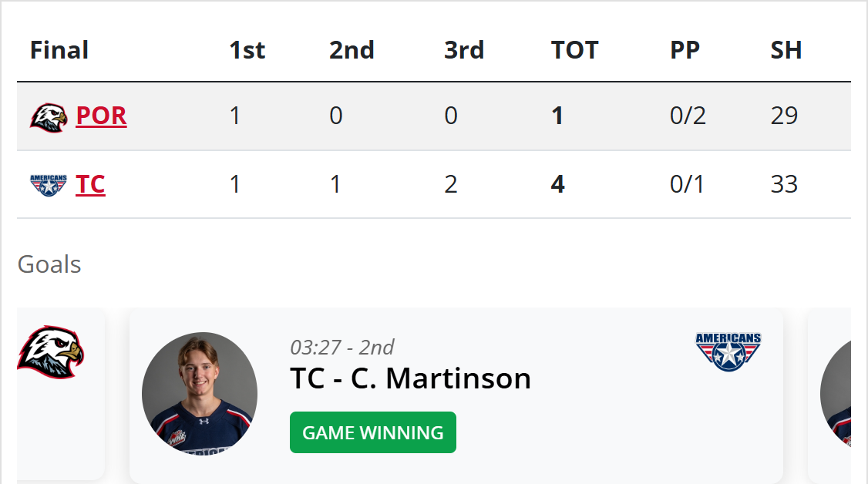This screenshot has height=484, width=868.
Task: Open C. Martinson's player headshot
Action: click(x=200, y=393)
